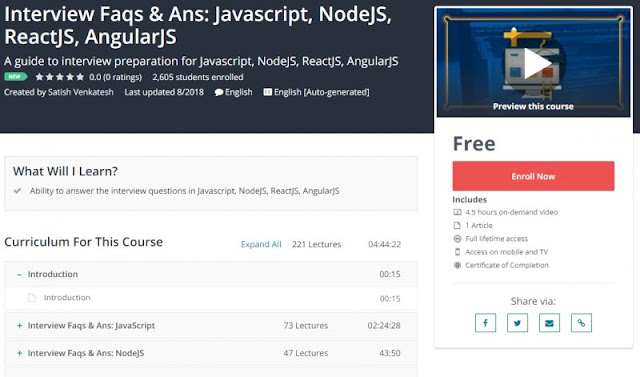The width and height of the screenshot is (640, 377).
Task: Click the Full lifetime access icon
Action: pos(457,239)
